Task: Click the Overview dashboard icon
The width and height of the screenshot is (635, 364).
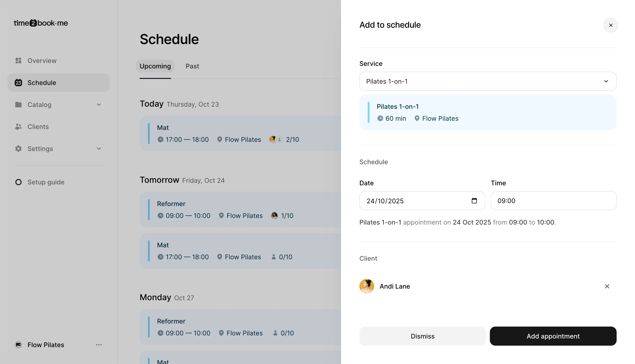Action: click(x=18, y=61)
